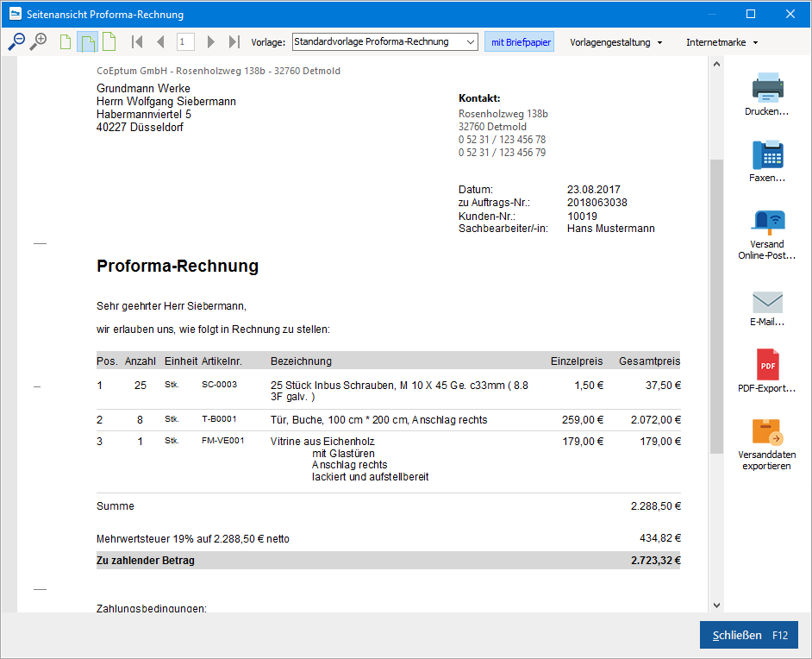Viewport: 812px width, 659px height.
Task: Open the Vorlagengestaltung menu
Action: [x=615, y=42]
